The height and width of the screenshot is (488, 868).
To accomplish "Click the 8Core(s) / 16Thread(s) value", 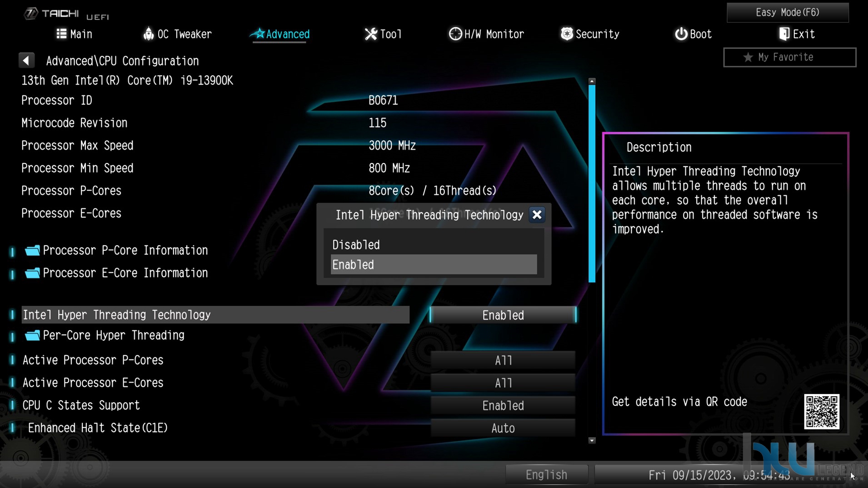I will pos(432,191).
